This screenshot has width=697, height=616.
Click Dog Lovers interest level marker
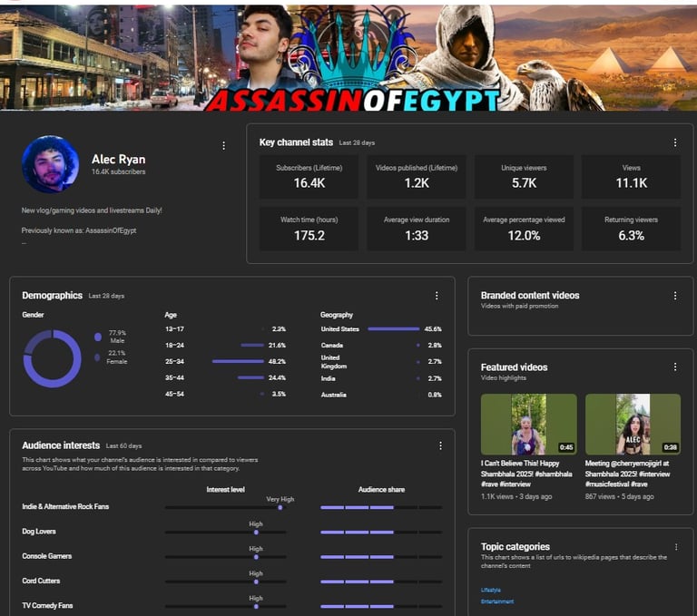click(x=256, y=532)
